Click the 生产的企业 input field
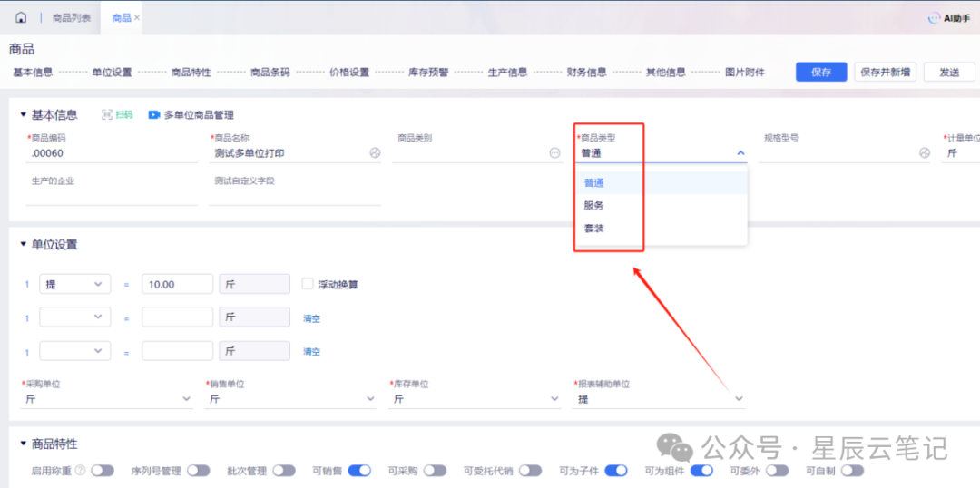The width and height of the screenshot is (980, 488). 112,196
